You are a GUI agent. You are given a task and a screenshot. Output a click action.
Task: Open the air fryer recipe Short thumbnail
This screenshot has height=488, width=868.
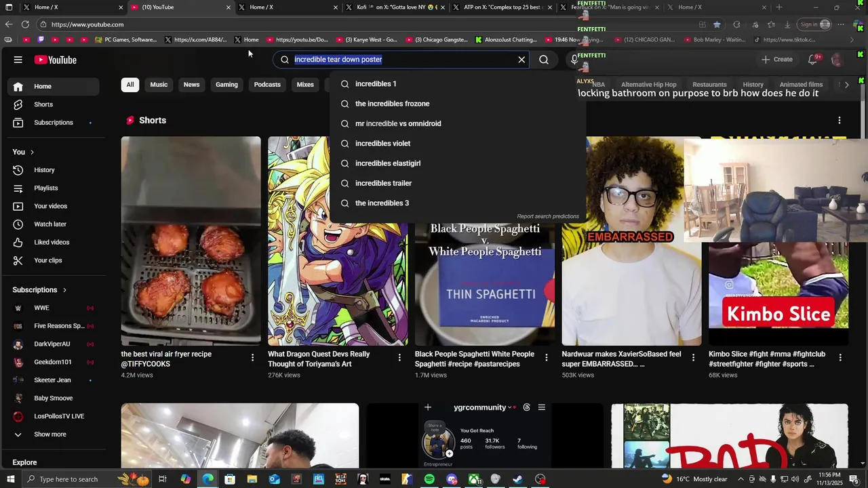click(191, 241)
